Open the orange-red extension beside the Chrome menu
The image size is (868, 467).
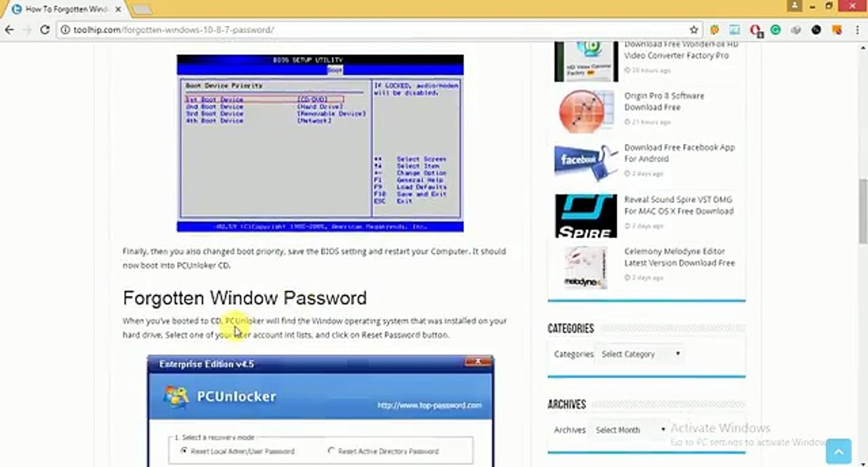(x=836, y=30)
